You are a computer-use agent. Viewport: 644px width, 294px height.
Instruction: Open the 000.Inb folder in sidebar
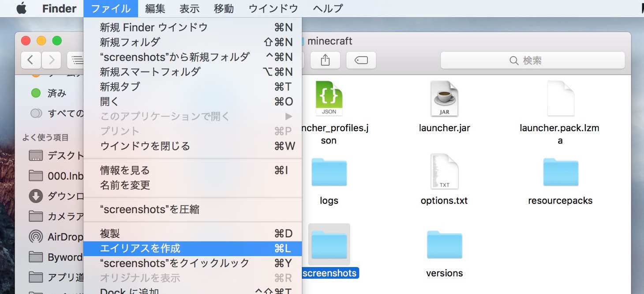coord(56,176)
